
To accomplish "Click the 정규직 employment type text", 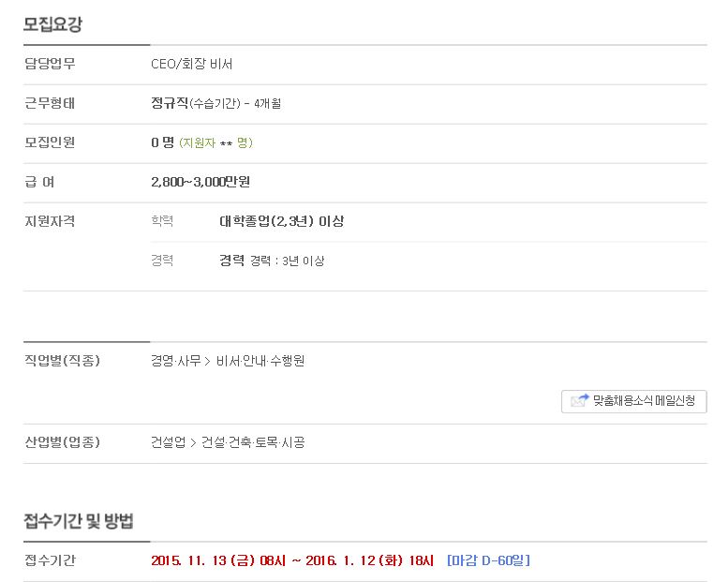I will [170, 103].
